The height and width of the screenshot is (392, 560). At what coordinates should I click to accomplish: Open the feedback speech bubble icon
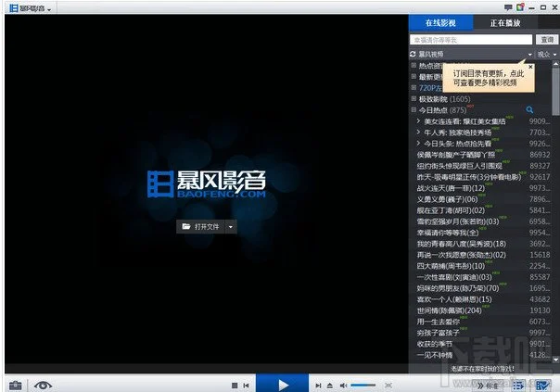[508, 7]
